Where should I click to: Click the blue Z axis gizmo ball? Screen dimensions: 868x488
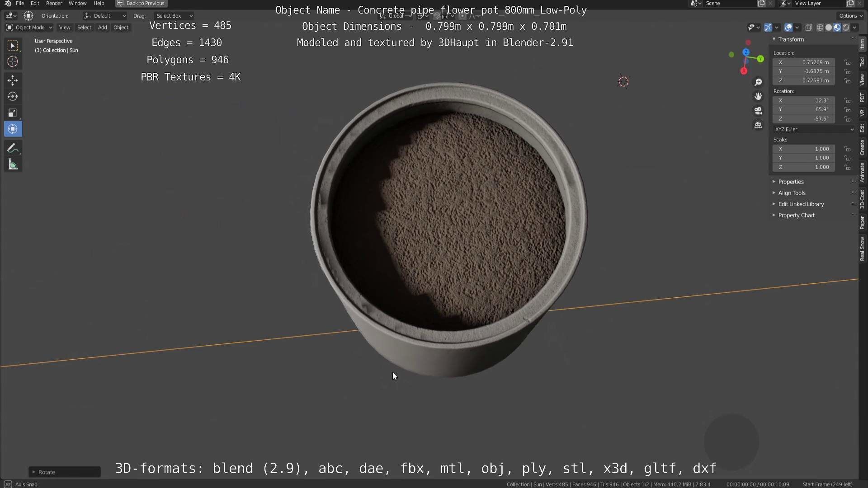point(746,52)
